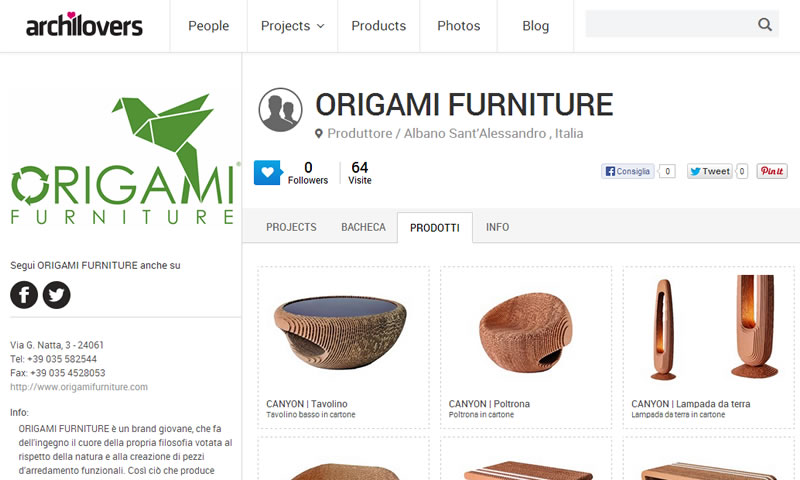Click the search magnifier icon
800x480 pixels.
(x=764, y=24)
